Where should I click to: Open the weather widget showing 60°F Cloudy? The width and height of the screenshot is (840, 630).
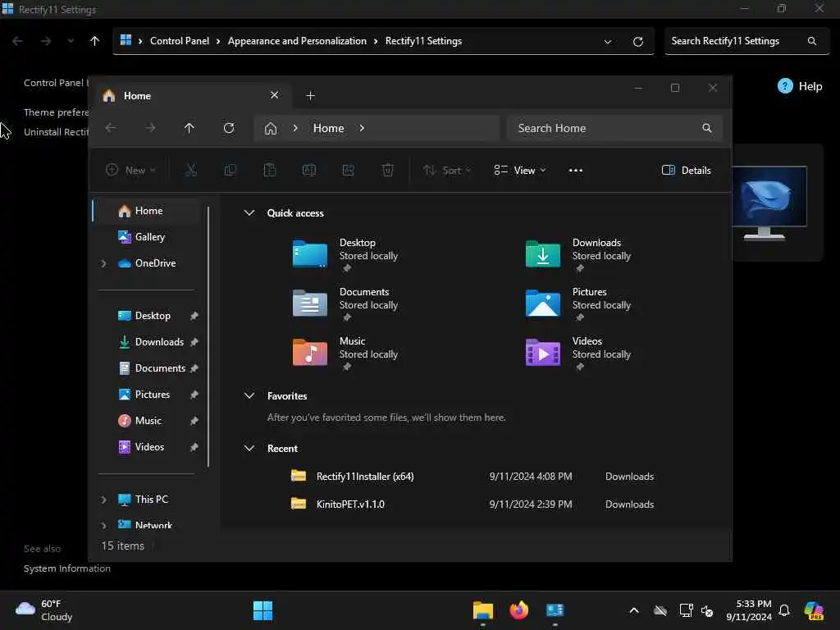tap(44, 610)
